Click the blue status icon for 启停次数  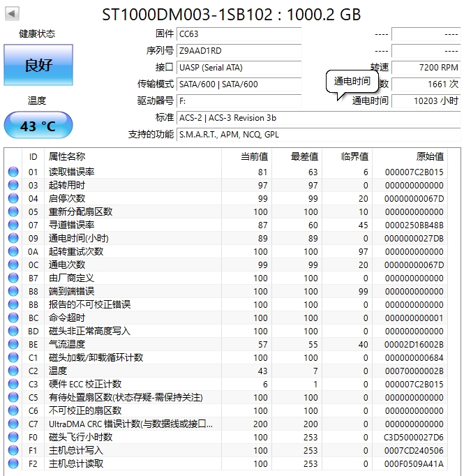(13, 198)
